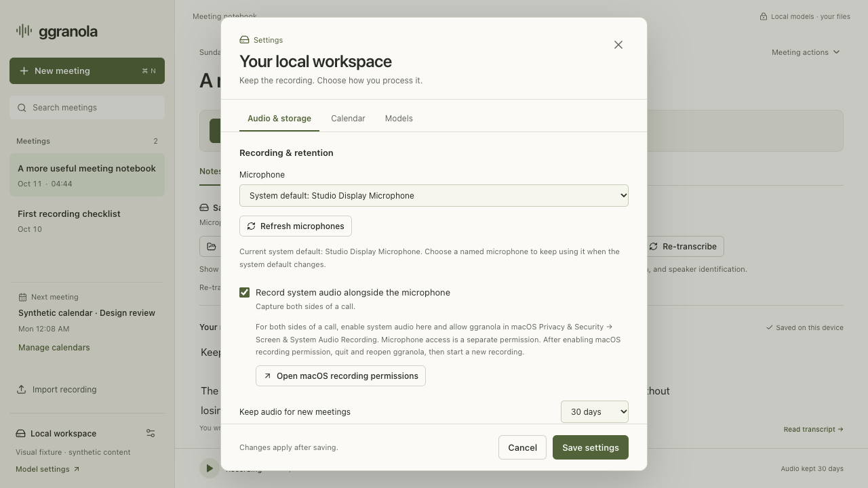Switch to the Calendar tab
This screenshot has width=868, height=488.
click(348, 119)
